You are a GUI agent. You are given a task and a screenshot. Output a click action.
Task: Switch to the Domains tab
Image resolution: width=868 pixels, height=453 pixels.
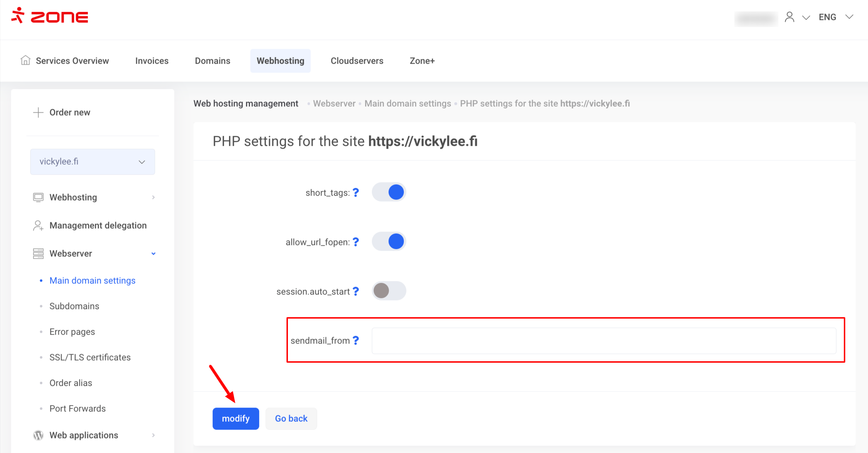(x=213, y=61)
